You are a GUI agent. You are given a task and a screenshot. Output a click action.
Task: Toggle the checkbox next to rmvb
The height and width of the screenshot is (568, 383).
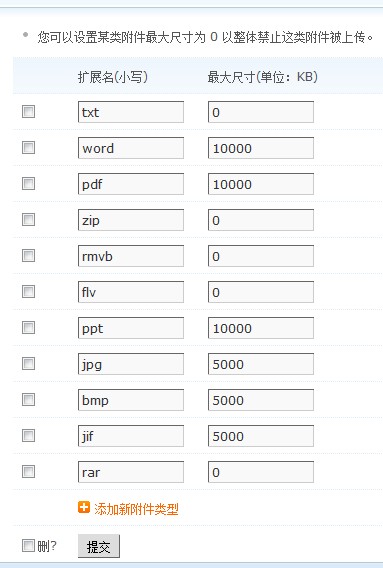pyautogui.click(x=28, y=256)
